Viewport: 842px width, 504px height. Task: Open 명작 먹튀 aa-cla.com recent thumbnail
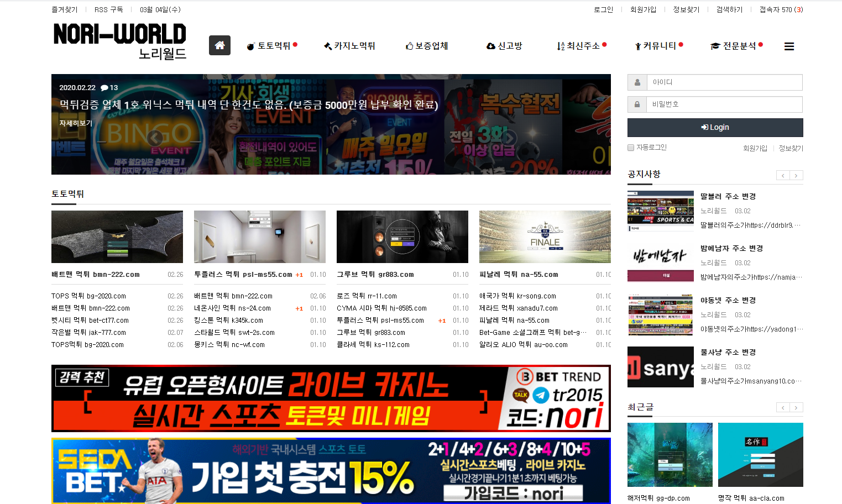761,455
